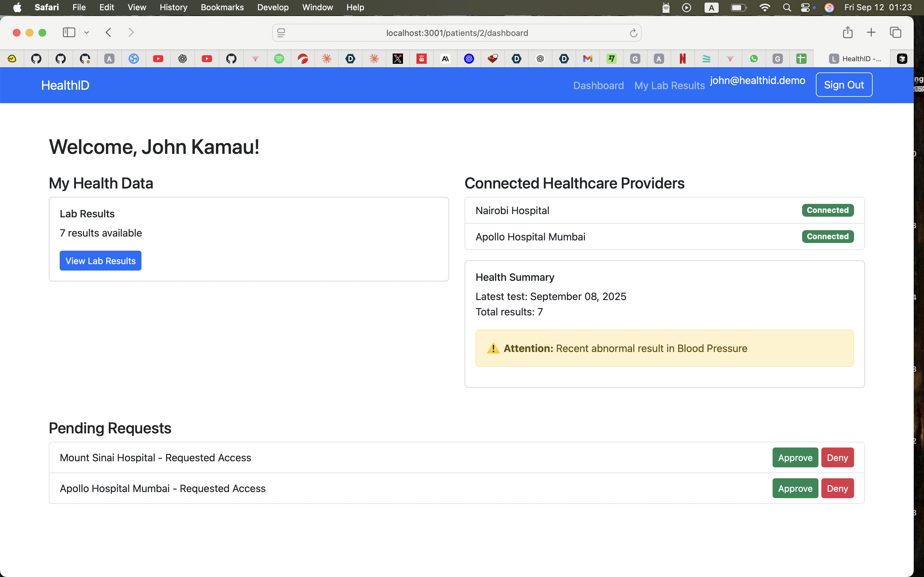Approve the Mount Sinai Hospital request

795,457
